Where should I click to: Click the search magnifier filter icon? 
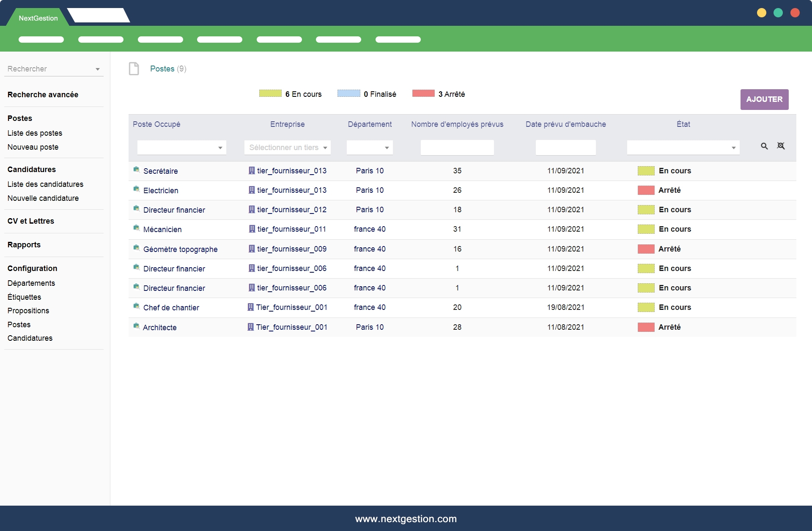[x=764, y=146]
